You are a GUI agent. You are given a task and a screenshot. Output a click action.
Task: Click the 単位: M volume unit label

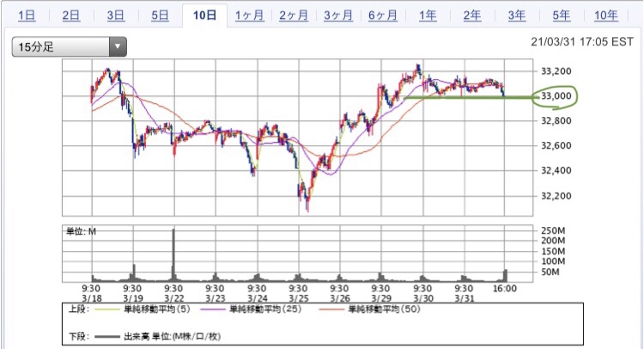[81, 232]
